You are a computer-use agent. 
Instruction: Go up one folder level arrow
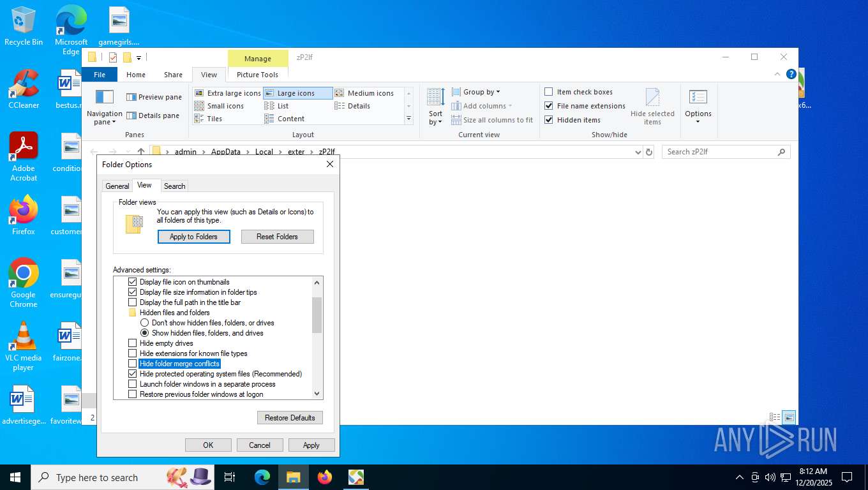click(141, 152)
